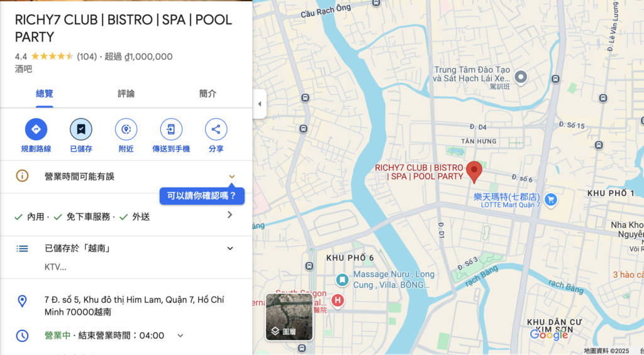The width and height of the screenshot is (644, 355).
Task: Click the 附近 nearby search icon
Action: [x=126, y=129]
